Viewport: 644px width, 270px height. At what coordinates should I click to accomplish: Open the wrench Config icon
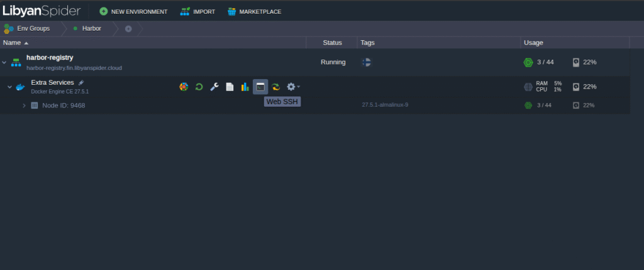[x=214, y=87]
